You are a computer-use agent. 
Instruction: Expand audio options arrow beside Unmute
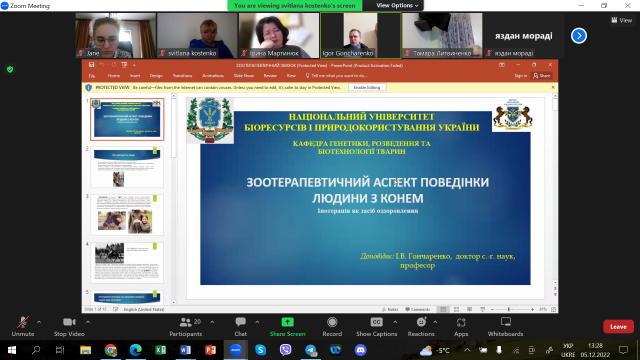39,322
